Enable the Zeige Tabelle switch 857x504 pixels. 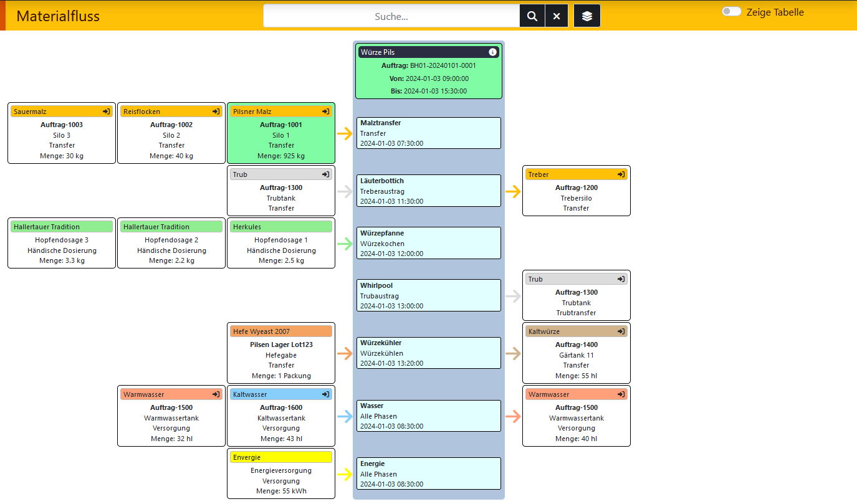coord(732,12)
